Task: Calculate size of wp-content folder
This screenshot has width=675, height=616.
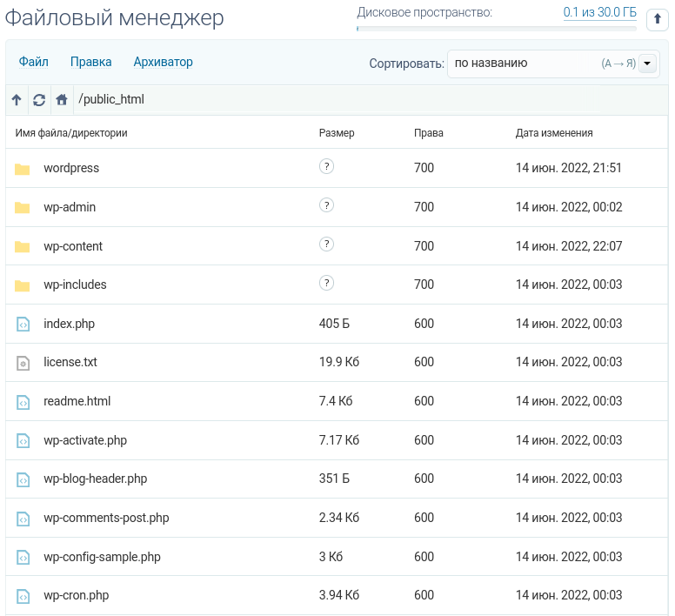Action: coord(326,244)
